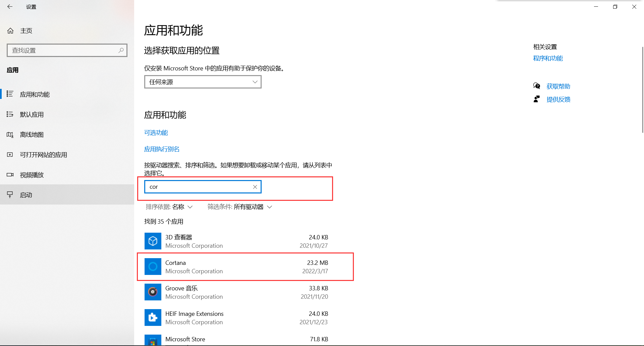Expand the 任何来源 dropdown

click(x=203, y=82)
